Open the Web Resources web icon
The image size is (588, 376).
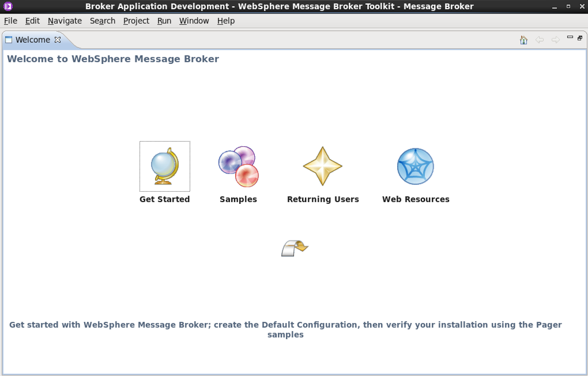[416, 166]
